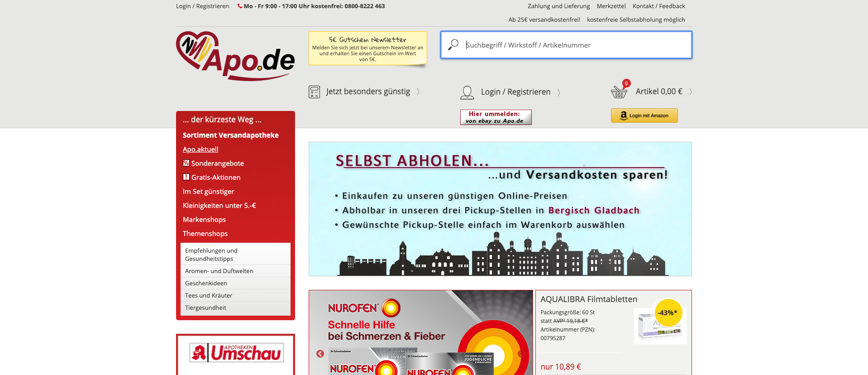Open Markenshops in the sidebar menu
The width and height of the screenshot is (868, 375).
204,220
